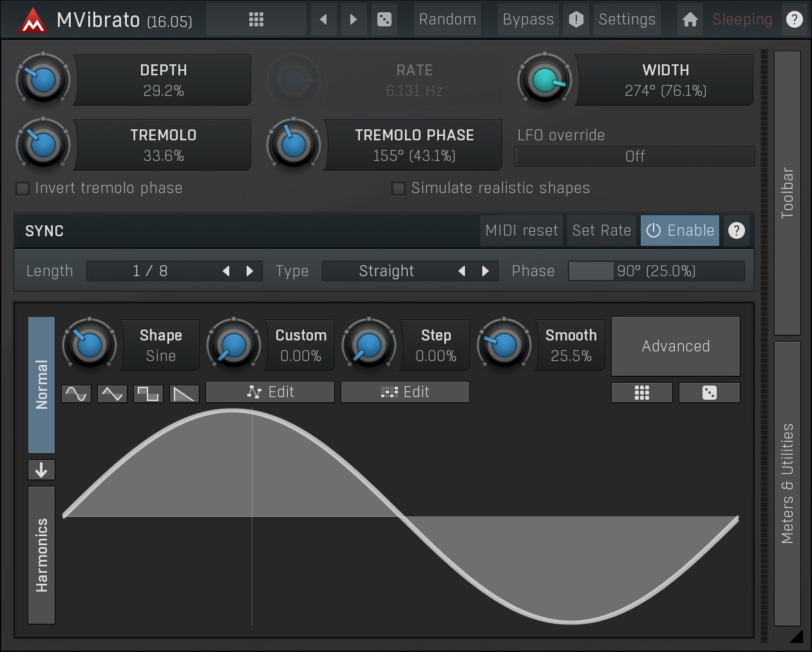The width and height of the screenshot is (812, 652).
Task: Click the step sequence Edit button
Action: click(x=405, y=392)
